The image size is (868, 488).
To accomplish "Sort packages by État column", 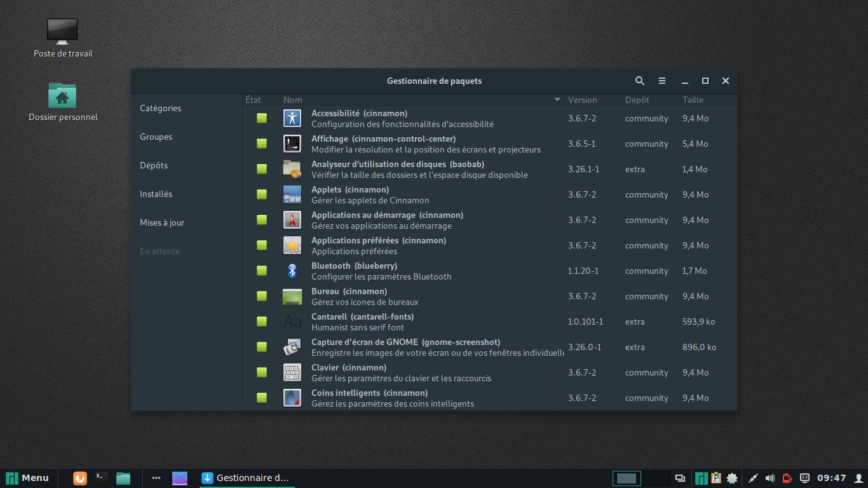I will pyautogui.click(x=261, y=100).
